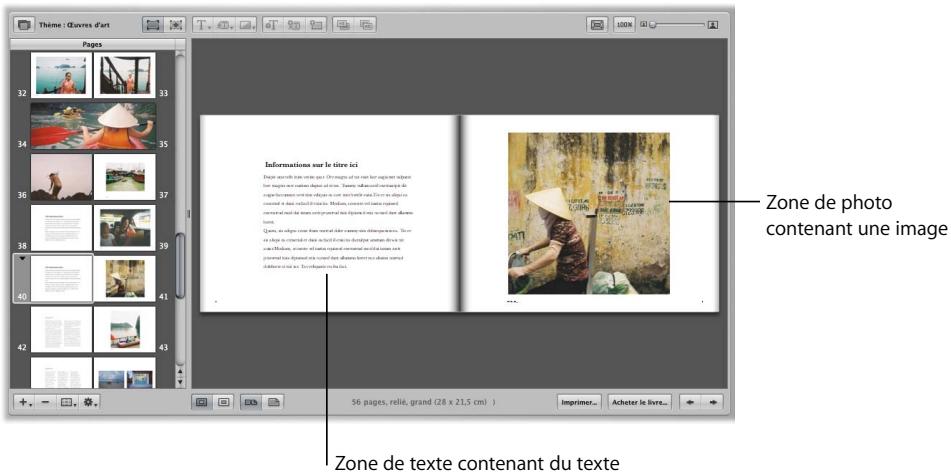
Task: Click the Pages panel scroll up arrow
Action: coord(180,371)
